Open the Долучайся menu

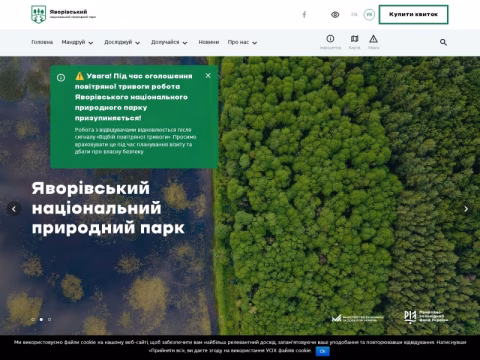165,42
